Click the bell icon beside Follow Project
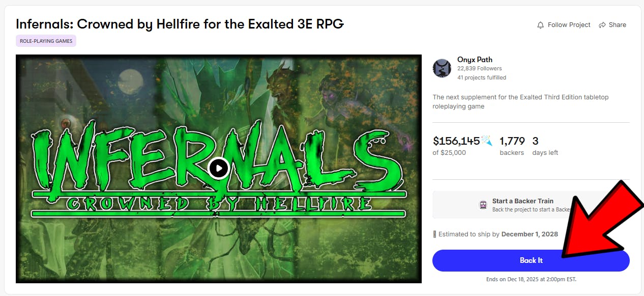This screenshot has width=644, height=296. (540, 25)
